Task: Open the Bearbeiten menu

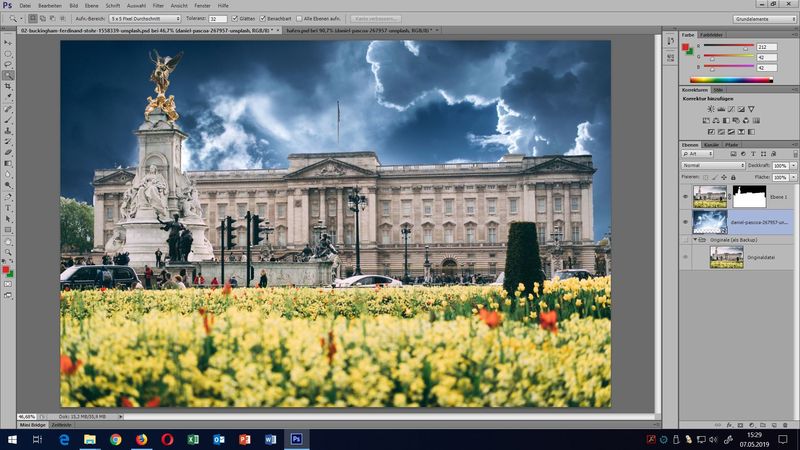Action: [50, 6]
